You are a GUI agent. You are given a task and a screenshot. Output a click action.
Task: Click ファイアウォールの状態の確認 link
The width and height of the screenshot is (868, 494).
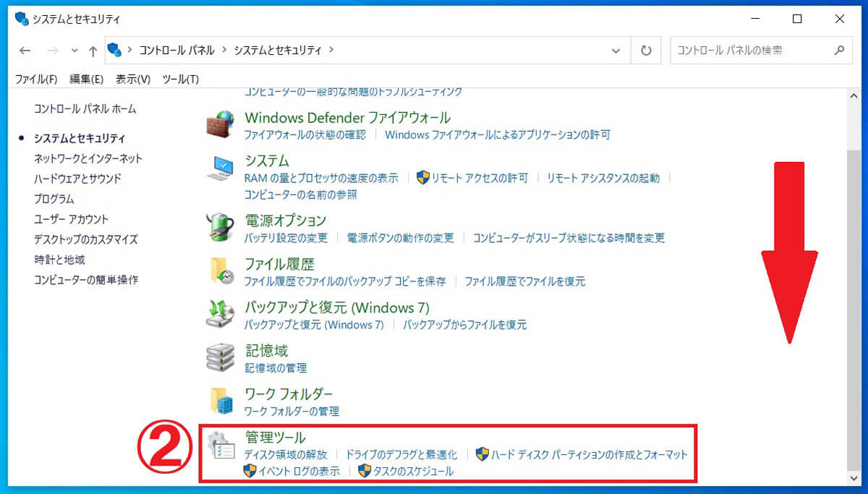[305, 135]
